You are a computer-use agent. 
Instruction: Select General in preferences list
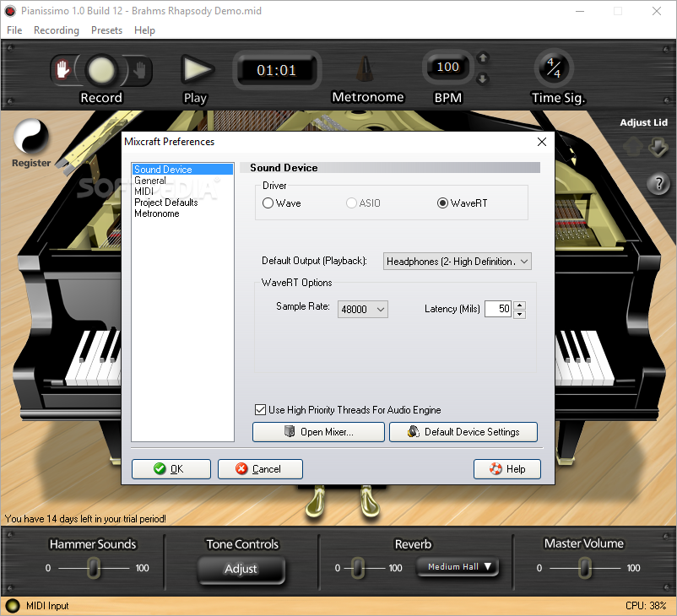[150, 181]
